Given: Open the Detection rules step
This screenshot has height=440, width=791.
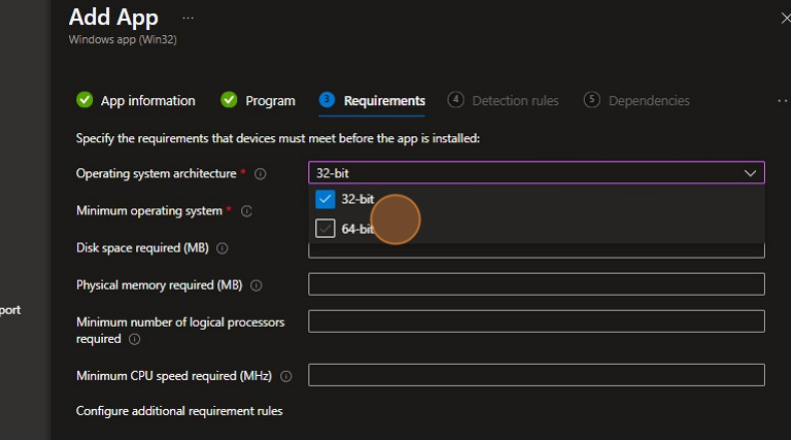Looking at the screenshot, I should 514,101.
